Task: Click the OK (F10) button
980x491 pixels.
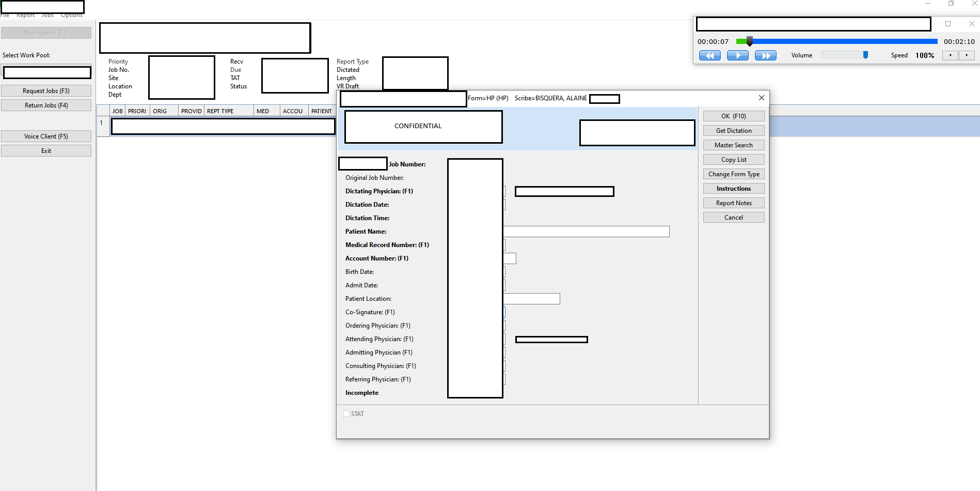Action: click(734, 116)
